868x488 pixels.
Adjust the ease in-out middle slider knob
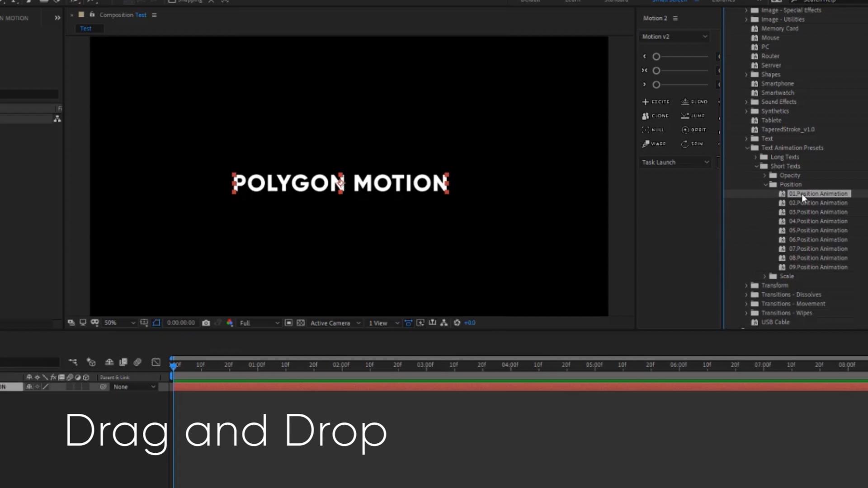pos(656,70)
